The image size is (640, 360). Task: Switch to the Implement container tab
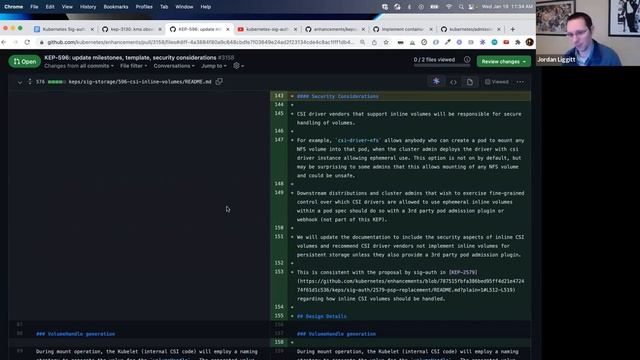(x=402, y=29)
